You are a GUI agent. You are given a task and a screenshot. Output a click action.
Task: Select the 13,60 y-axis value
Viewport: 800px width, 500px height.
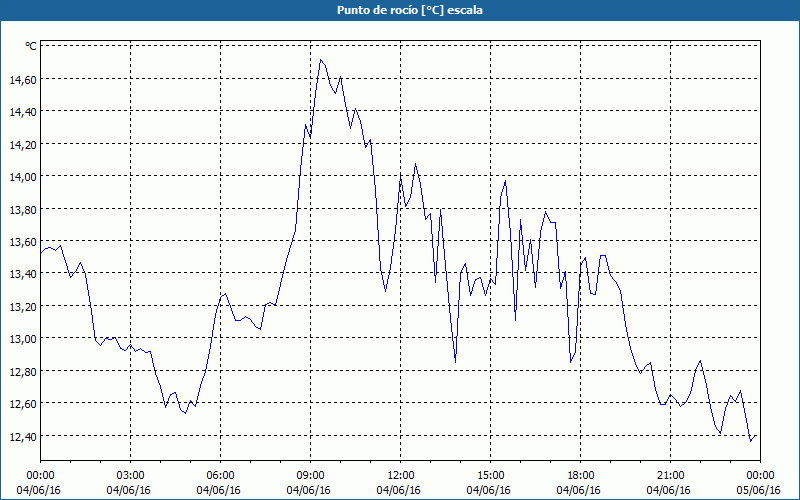coord(23,241)
